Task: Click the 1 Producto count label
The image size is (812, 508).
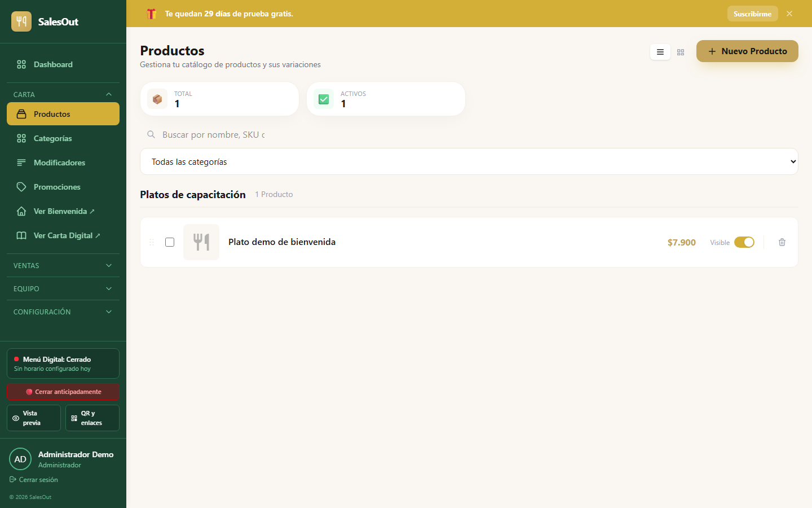Action: click(274, 194)
